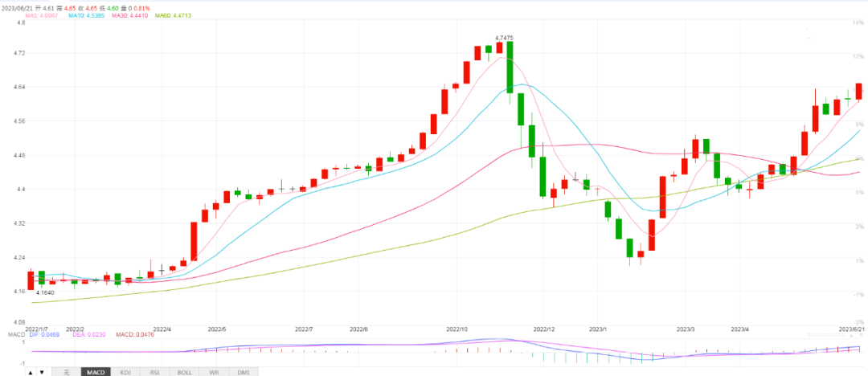Select the WR indicator tab
This screenshot has height=376, width=868.
coord(214,372)
